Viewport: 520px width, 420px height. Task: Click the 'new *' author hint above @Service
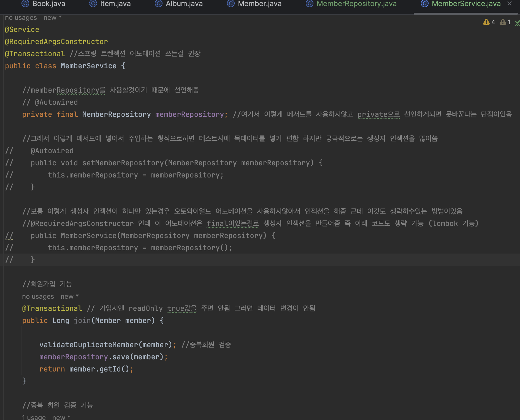point(53,18)
